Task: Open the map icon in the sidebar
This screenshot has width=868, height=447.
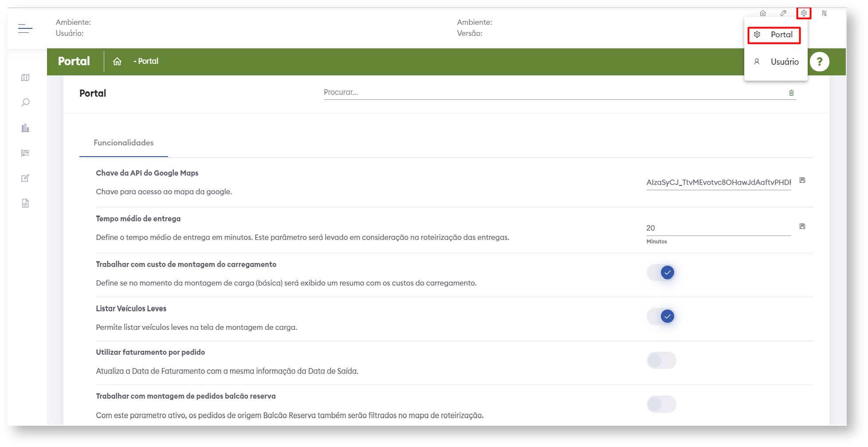Action: click(x=25, y=78)
